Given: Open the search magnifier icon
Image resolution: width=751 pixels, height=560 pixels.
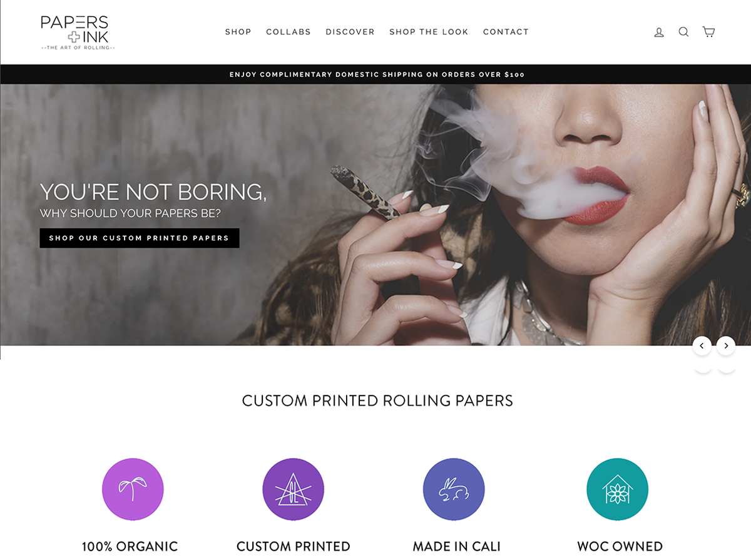Looking at the screenshot, I should pyautogui.click(x=683, y=32).
